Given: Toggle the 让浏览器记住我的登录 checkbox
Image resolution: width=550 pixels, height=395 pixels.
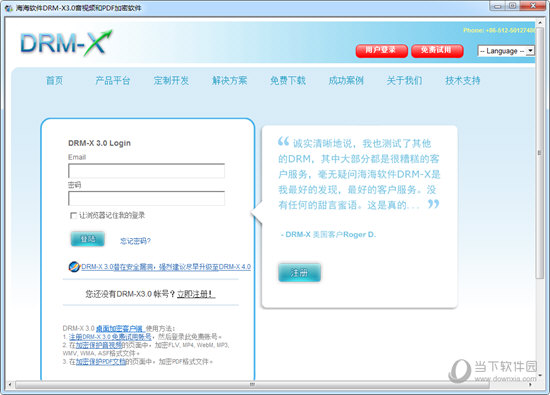Looking at the screenshot, I should pos(73,215).
